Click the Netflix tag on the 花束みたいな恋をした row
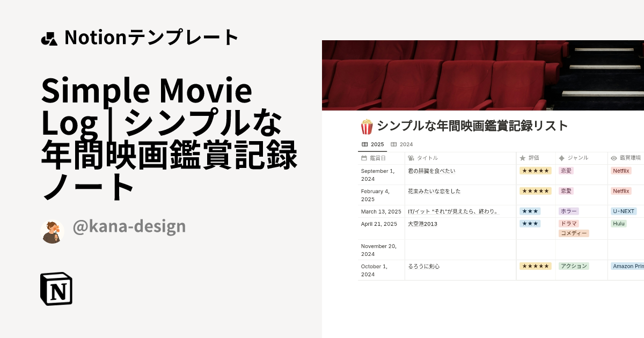644x338 pixels. pos(621,190)
